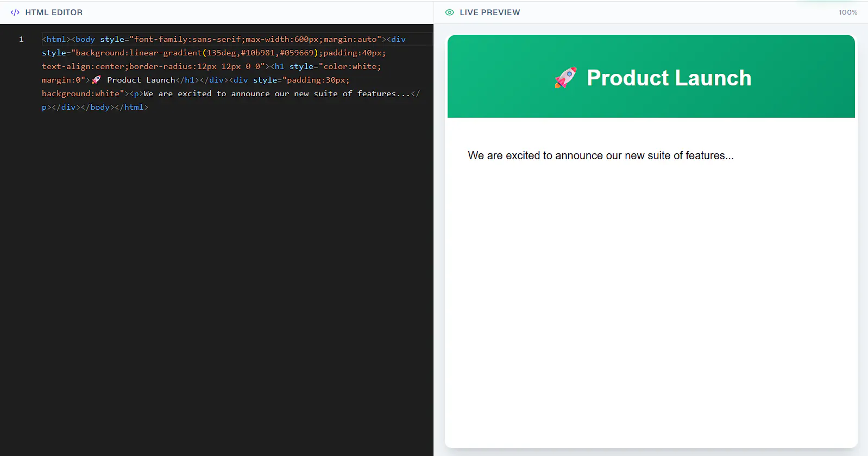Click 'color:white' in the h1 style
The image size is (868, 456).
(x=350, y=66)
